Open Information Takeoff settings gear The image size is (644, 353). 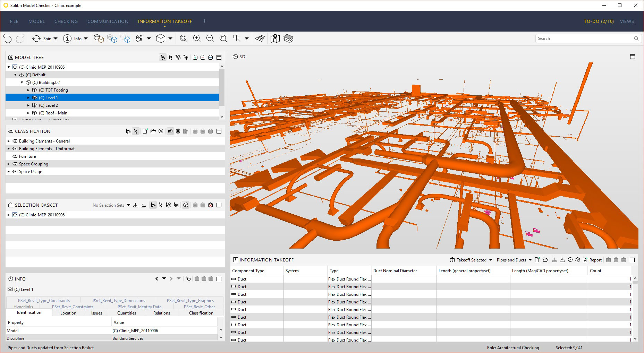(x=578, y=260)
